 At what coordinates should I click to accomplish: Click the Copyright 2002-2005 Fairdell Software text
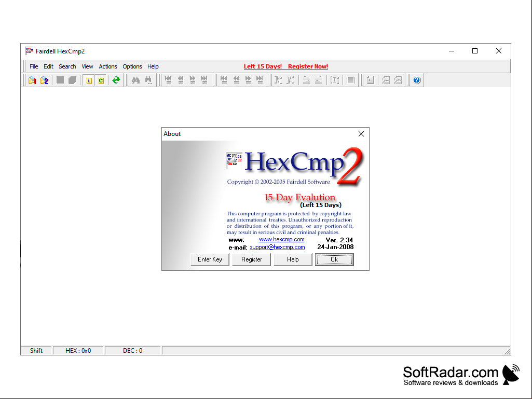pos(278,182)
